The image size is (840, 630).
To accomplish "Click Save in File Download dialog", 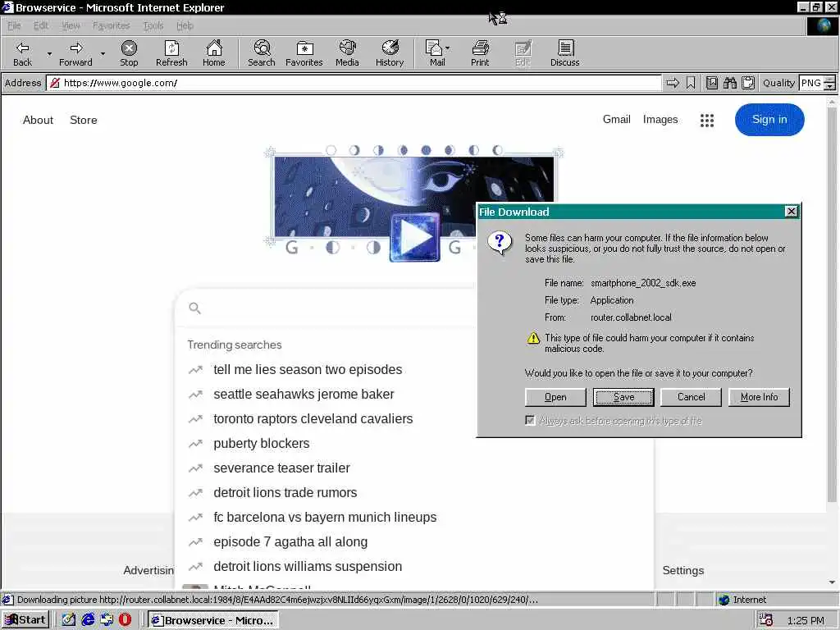I will pyautogui.click(x=623, y=397).
